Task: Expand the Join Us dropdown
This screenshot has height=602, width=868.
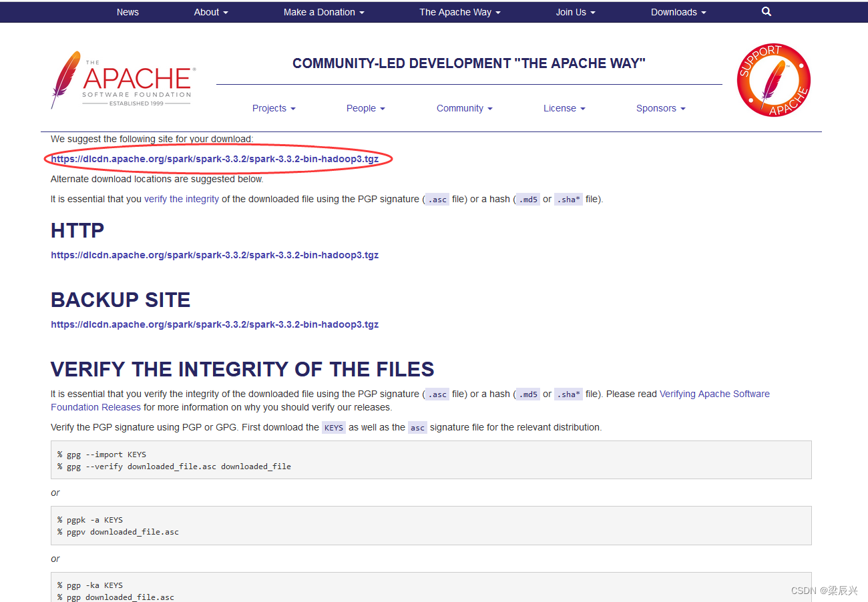Action: (x=576, y=12)
